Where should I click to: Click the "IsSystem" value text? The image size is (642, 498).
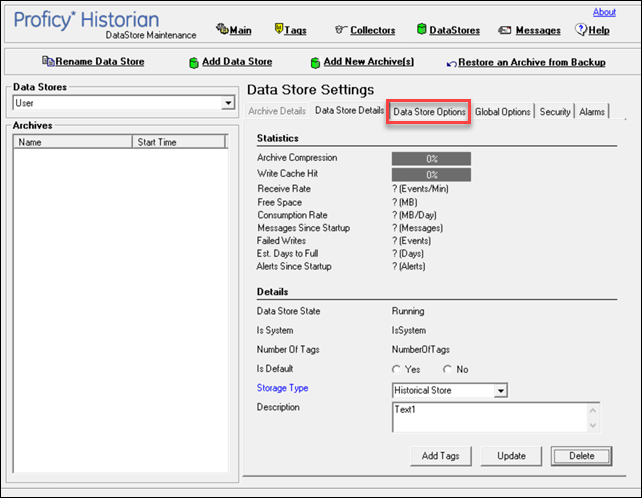(409, 330)
